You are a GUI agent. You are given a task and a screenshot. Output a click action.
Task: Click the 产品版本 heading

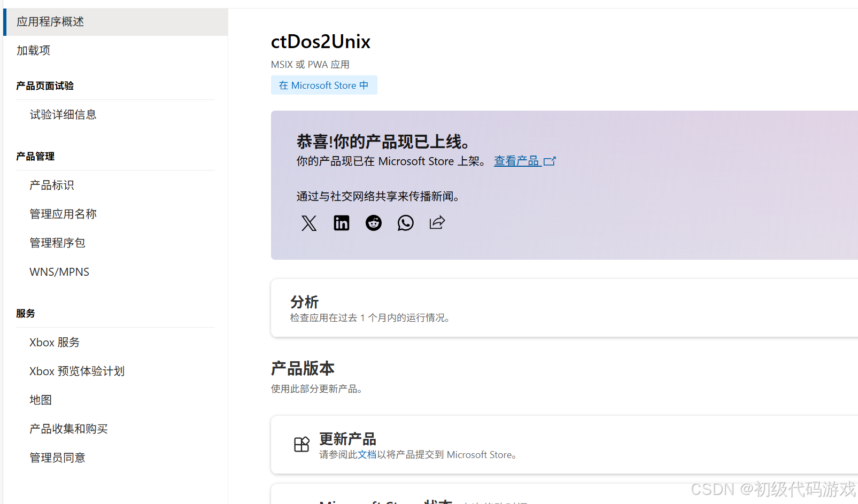[x=303, y=368]
